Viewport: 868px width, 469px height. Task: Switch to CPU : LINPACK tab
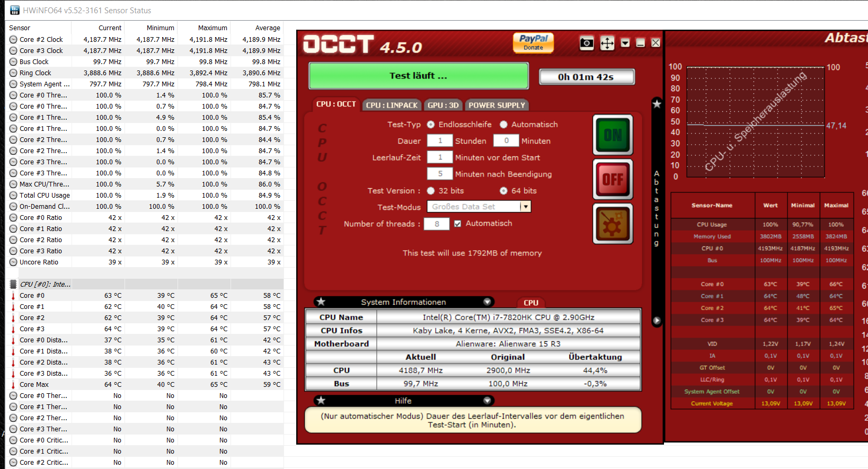coord(392,105)
